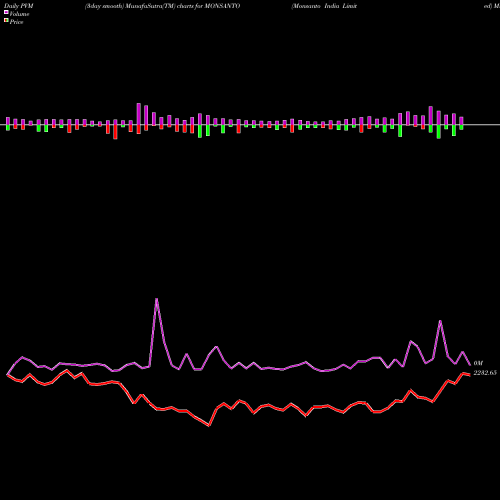Viewport: 500px width, 500px height.
Task: Click the MunafaSutra charts for MONSANTO heading
Action: coord(162,6)
